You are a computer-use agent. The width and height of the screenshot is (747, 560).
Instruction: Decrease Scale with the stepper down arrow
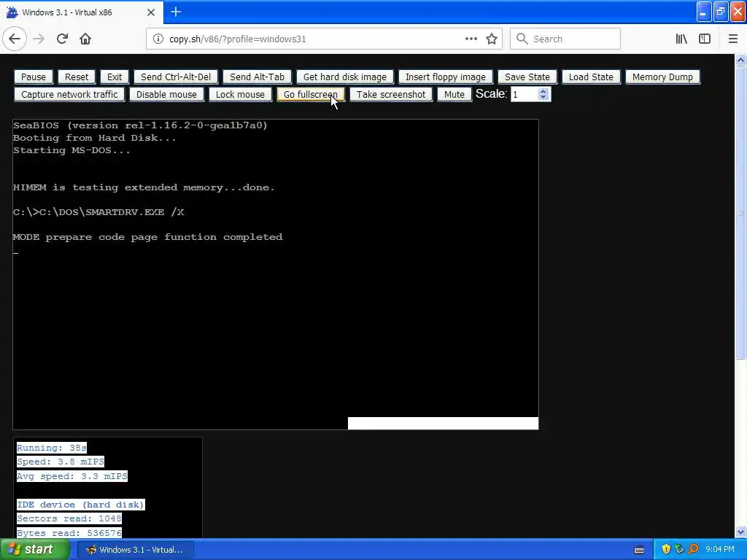pyautogui.click(x=543, y=97)
